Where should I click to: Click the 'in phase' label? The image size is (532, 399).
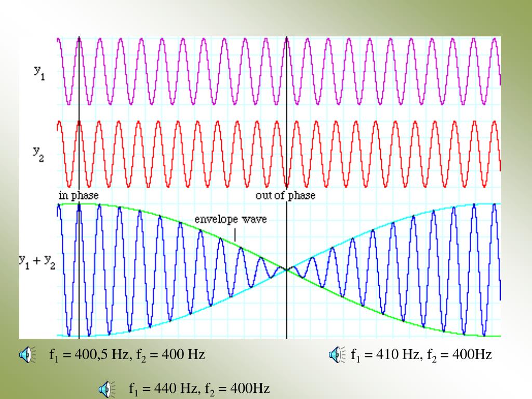tap(78, 196)
